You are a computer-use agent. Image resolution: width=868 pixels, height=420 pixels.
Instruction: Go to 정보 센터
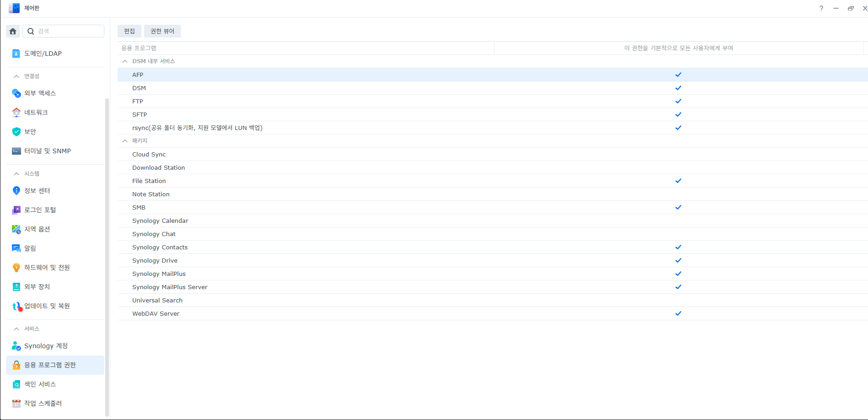pos(55,191)
